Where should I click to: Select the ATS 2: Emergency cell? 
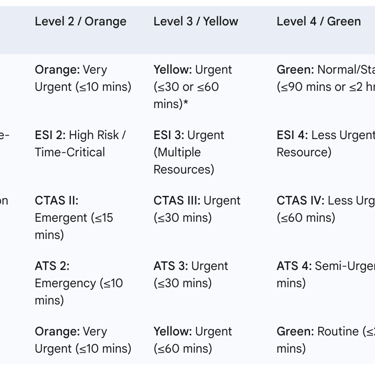pos(79,283)
